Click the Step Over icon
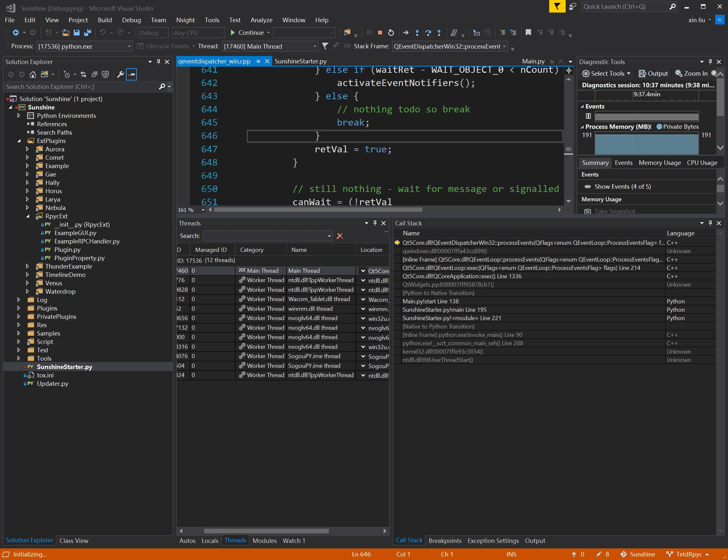Viewport: 728px width, 560px height. [x=428, y=33]
